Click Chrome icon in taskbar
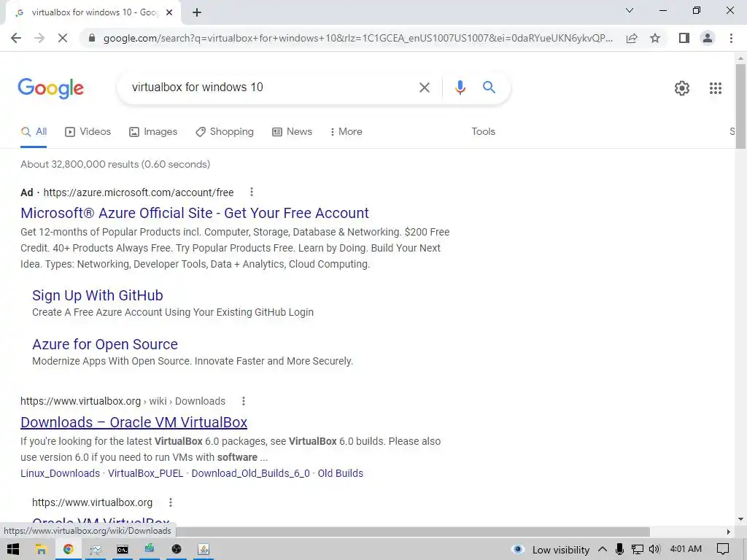 point(68,550)
